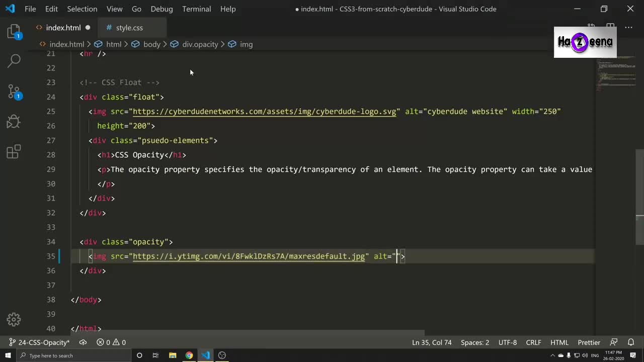Open the Source Control view
Screen dimensions: 644x362
point(14,92)
